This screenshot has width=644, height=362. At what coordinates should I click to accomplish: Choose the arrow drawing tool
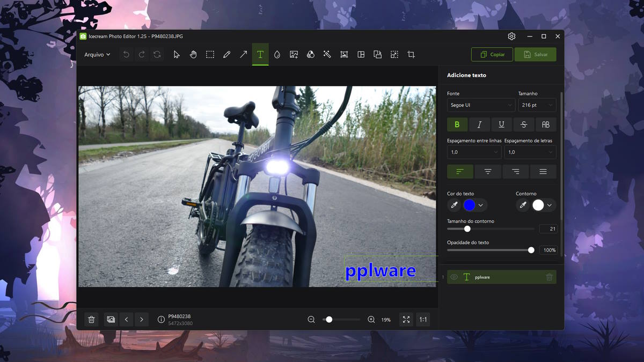pos(244,55)
